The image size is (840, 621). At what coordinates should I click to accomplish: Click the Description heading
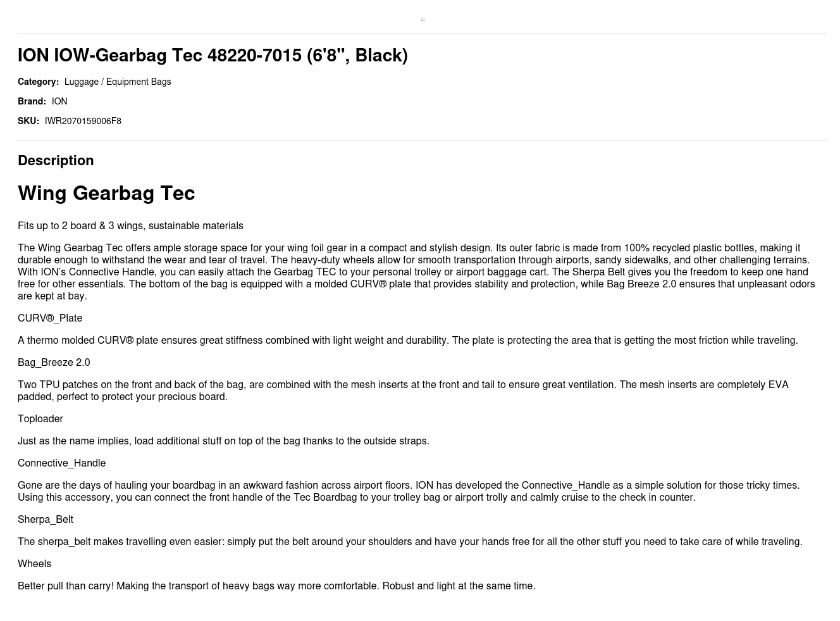[x=56, y=160]
